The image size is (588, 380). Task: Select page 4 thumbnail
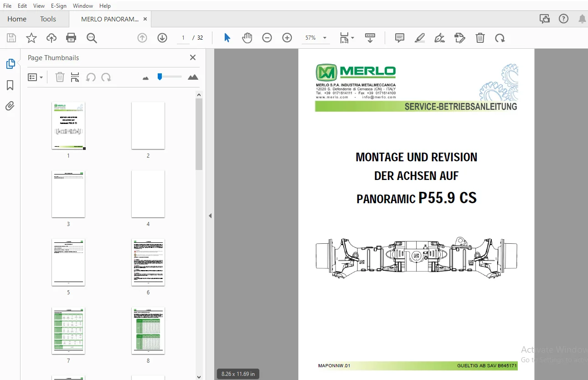click(148, 194)
